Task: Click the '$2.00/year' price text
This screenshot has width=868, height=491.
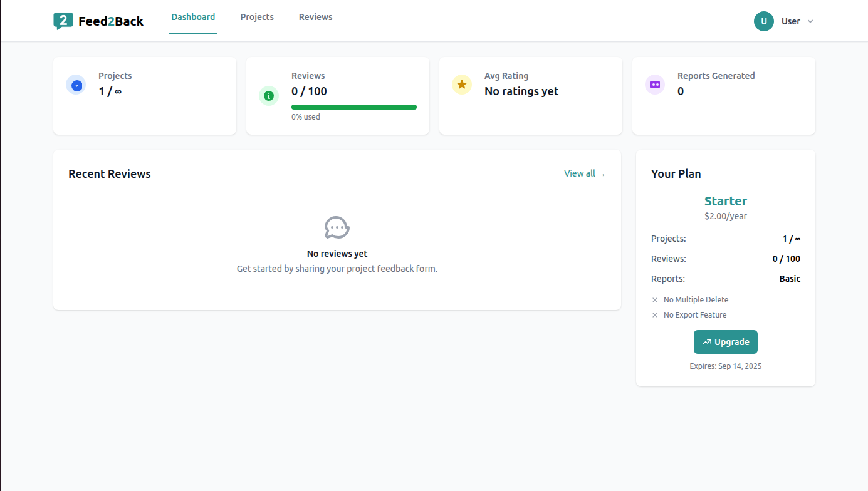Action: [726, 216]
